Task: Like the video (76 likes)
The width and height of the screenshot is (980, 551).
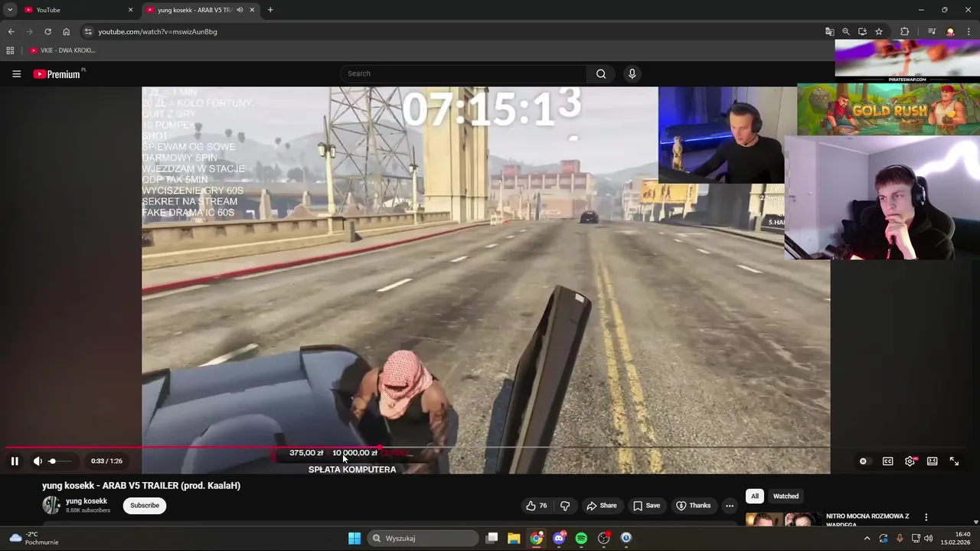Action: [x=537, y=505]
